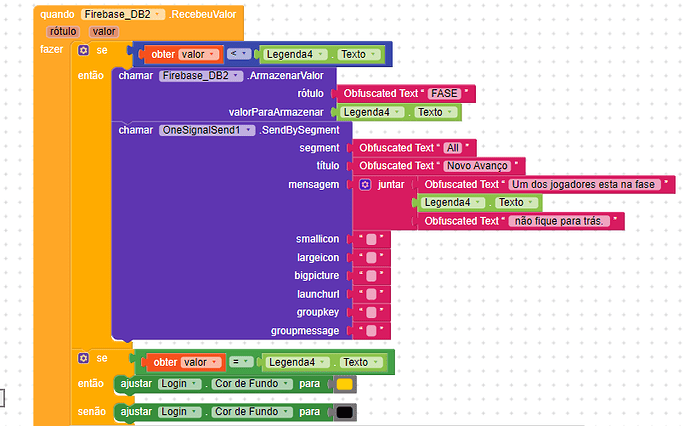Open the 'valor' variable dropdown in the second condition
This screenshot has width=690, height=426.
coord(201,363)
